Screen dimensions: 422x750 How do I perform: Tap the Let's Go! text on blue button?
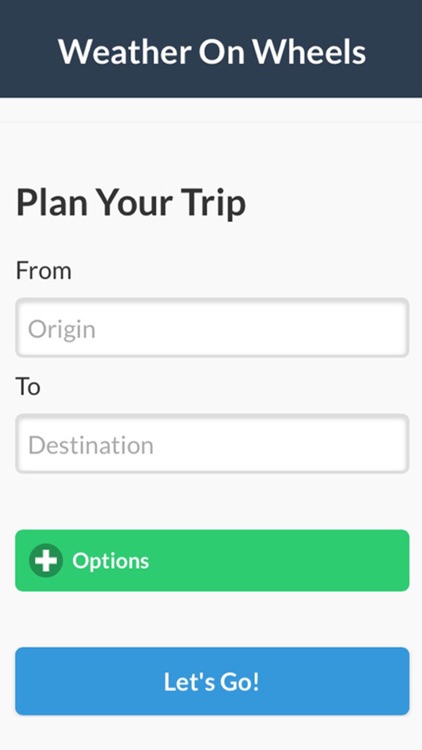coord(211,682)
